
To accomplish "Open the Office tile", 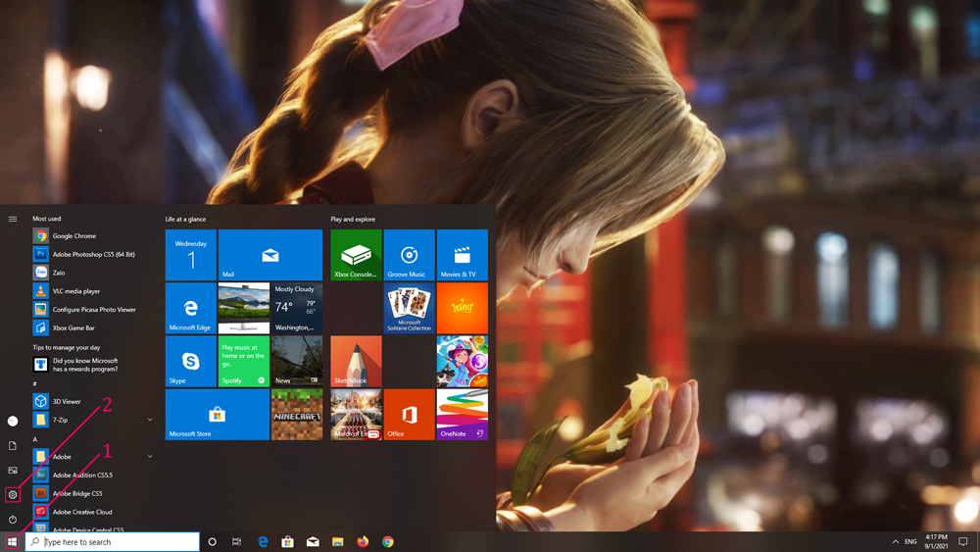I will point(410,415).
